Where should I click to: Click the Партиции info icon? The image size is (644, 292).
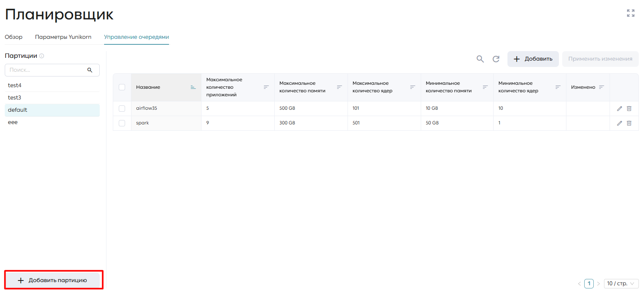(x=42, y=56)
